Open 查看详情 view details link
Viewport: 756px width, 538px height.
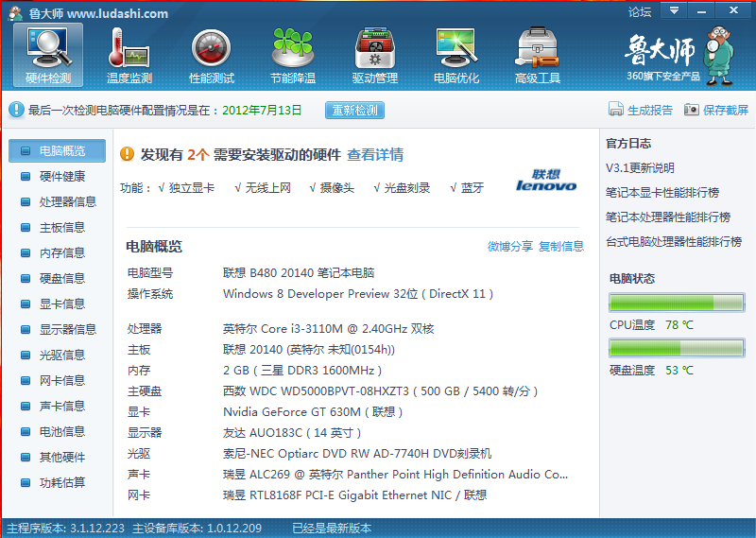coord(375,154)
